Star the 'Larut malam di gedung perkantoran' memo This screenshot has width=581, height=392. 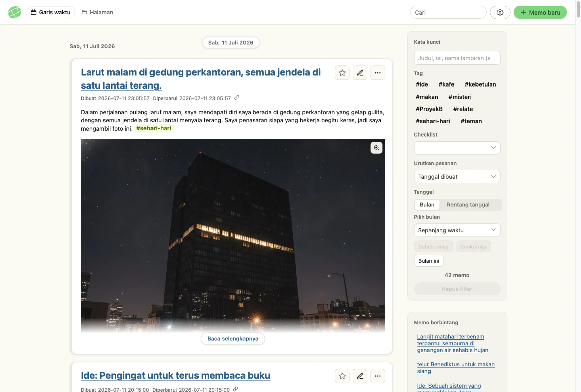point(342,73)
